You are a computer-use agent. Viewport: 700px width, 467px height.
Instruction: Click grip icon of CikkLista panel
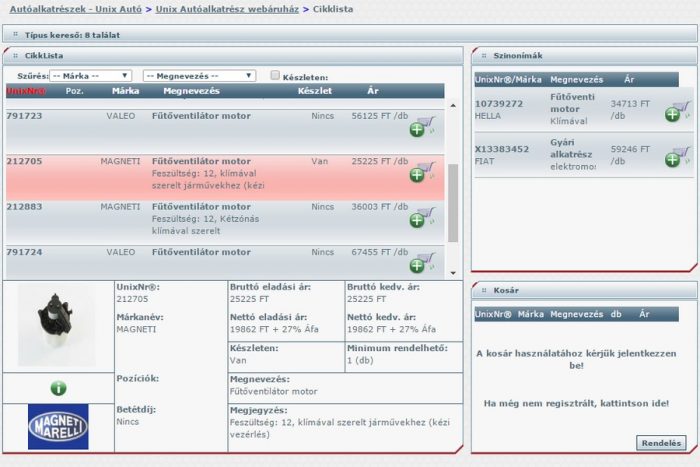pyautogui.click(x=15, y=56)
